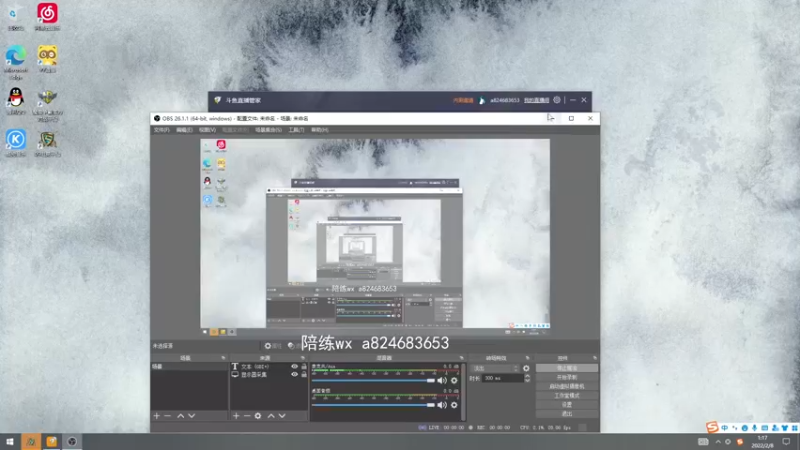
Task: Enable studio mode button
Action: coord(567,395)
